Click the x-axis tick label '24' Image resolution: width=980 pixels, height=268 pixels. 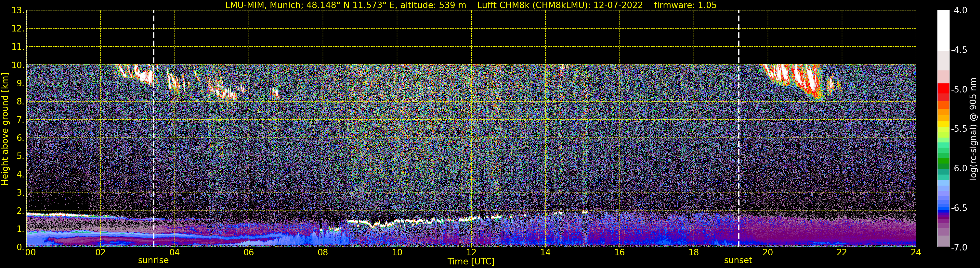(x=916, y=252)
